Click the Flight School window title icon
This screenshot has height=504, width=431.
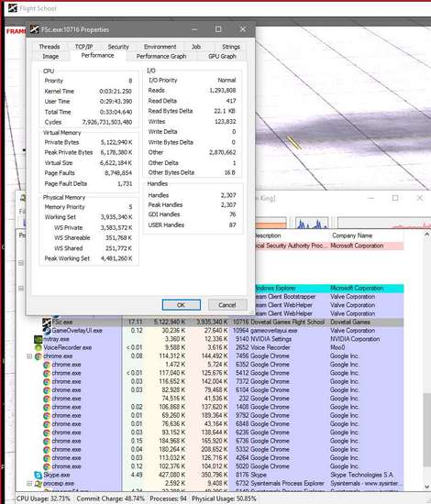(13, 8)
